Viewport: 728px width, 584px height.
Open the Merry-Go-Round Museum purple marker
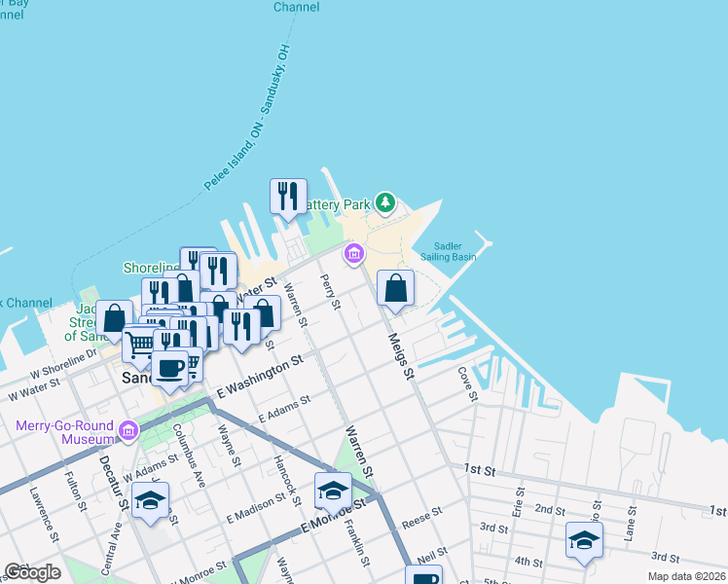pos(128,430)
